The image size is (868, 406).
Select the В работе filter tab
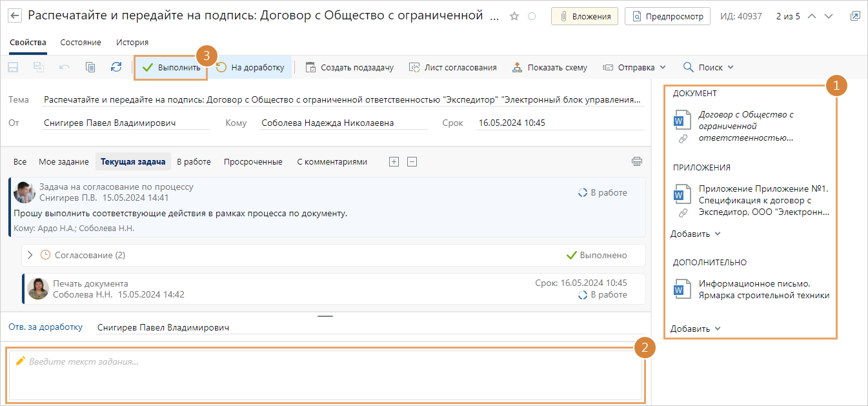(194, 162)
